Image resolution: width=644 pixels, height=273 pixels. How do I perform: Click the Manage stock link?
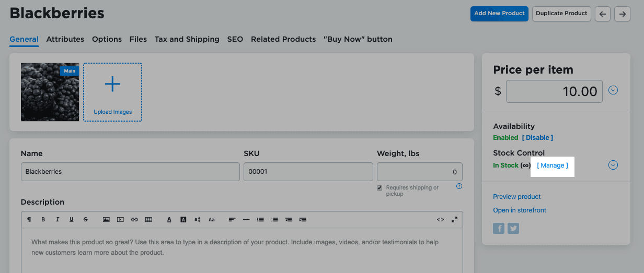click(553, 165)
